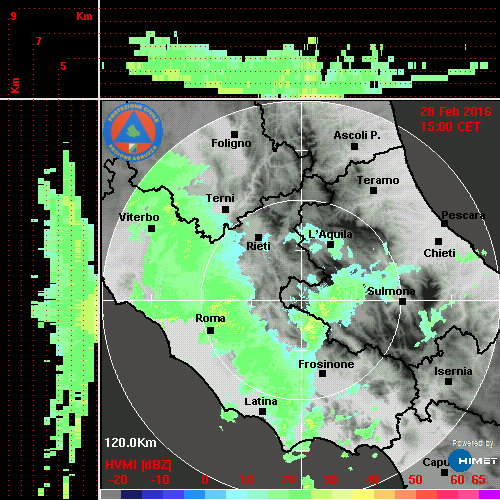500x500 pixels.
Task: Click the Sulmona city label
Action: point(391,291)
